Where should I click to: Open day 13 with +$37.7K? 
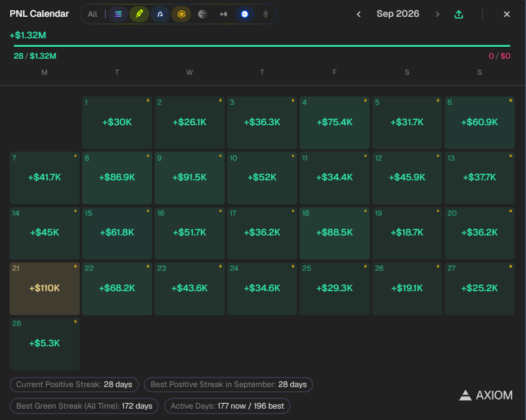click(479, 178)
